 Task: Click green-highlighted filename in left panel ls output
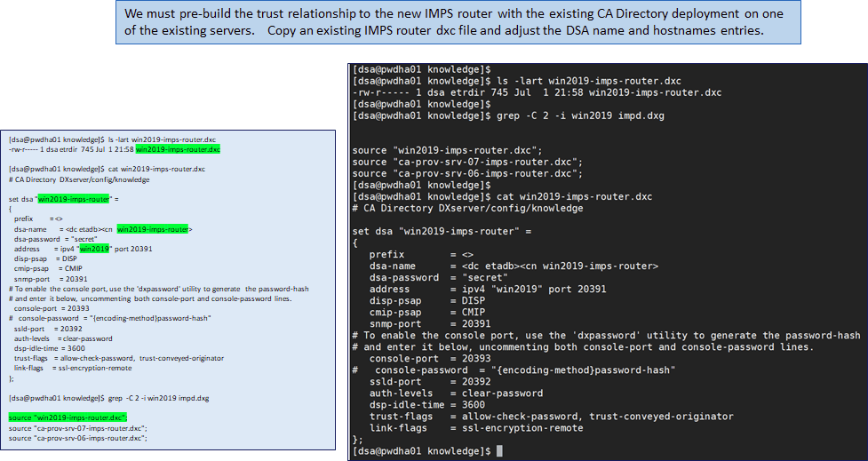pos(178,150)
